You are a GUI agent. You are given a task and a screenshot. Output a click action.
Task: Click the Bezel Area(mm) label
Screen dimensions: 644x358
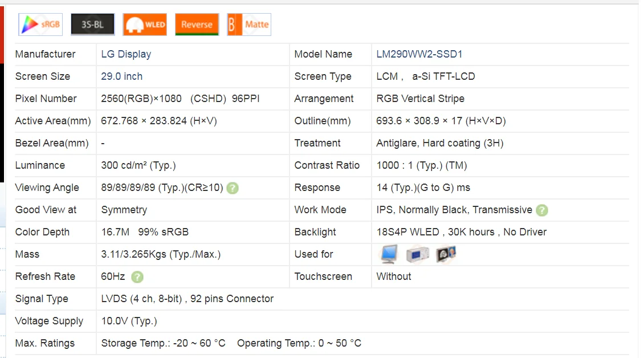pos(52,143)
